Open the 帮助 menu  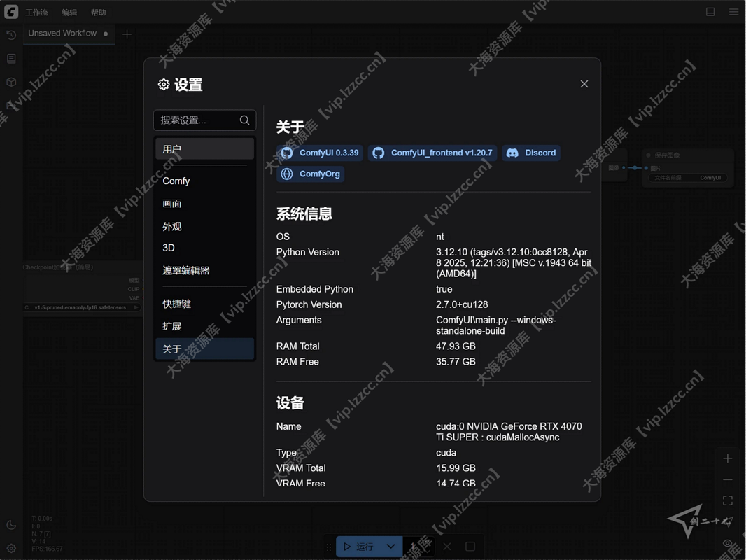[x=99, y=13]
